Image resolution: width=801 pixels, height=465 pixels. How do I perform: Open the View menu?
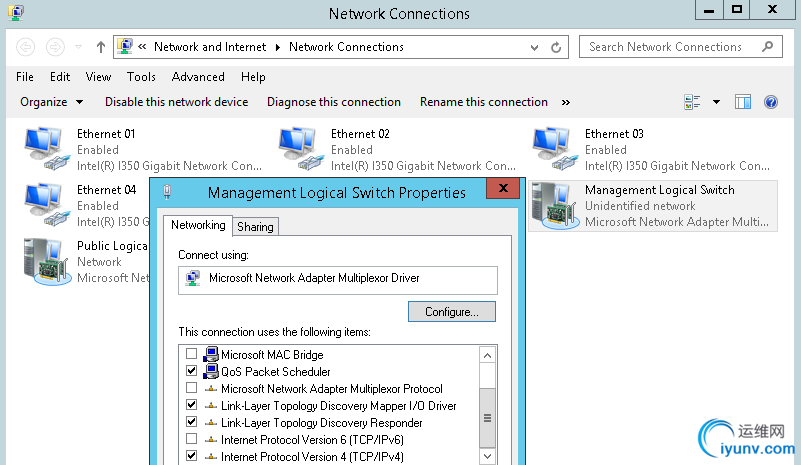98,77
